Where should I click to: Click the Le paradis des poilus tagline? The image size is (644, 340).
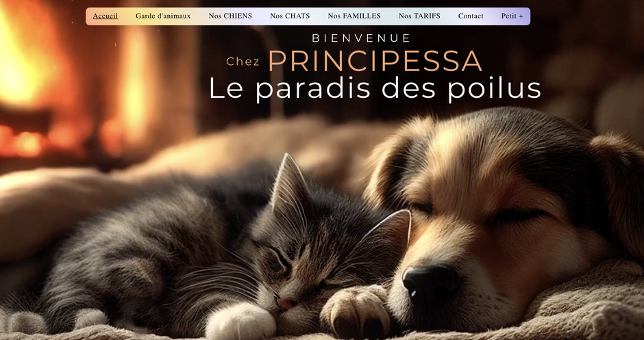click(x=375, y=88)
